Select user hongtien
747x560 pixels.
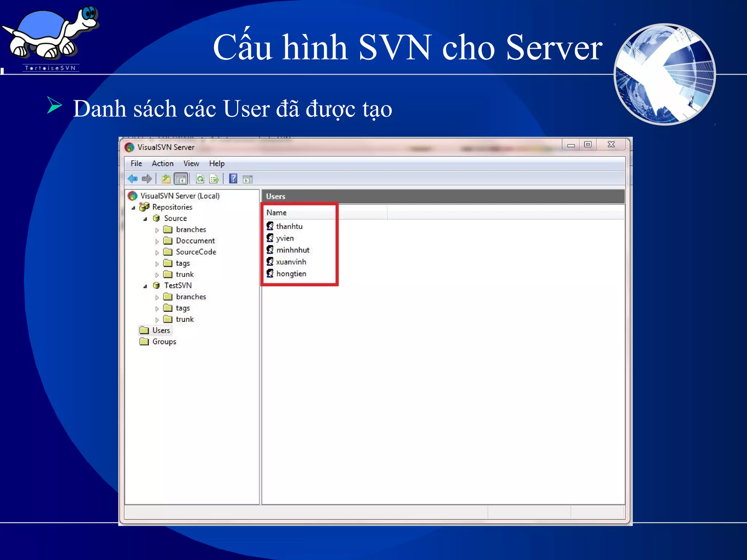tap(291, 274)
